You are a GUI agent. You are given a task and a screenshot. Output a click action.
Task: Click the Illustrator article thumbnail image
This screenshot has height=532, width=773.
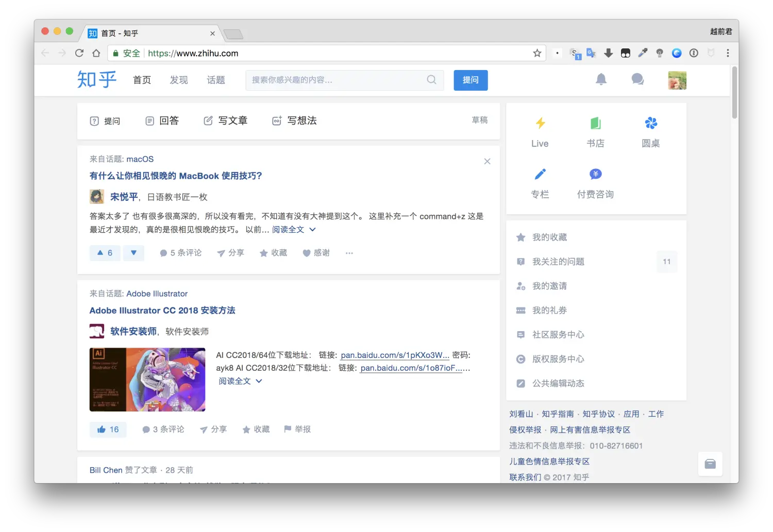click(147, 380)
